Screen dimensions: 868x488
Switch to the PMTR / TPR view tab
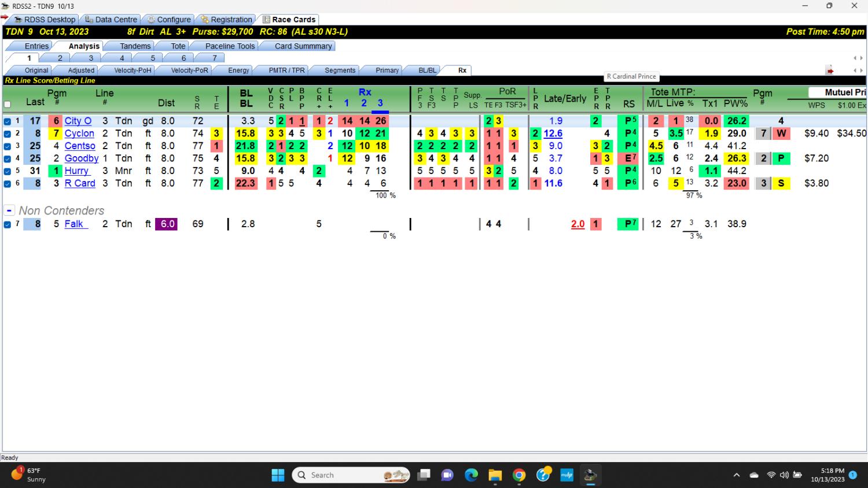[x=286, y=71]
